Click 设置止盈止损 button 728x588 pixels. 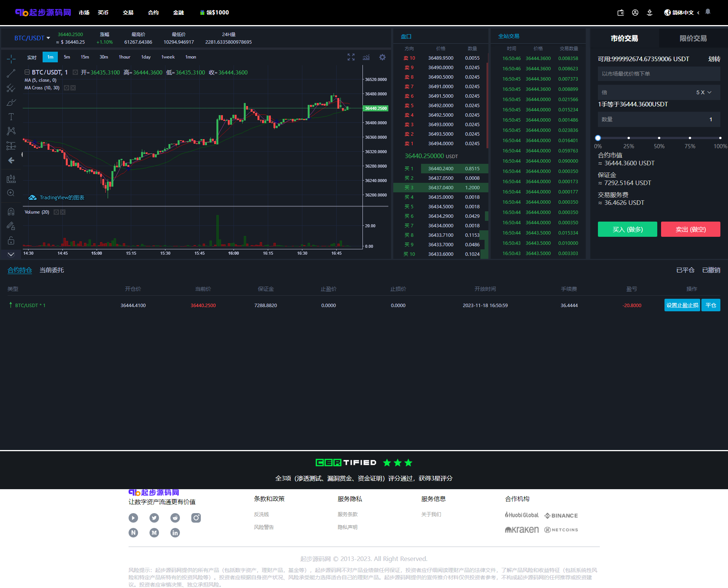[682, 305]
